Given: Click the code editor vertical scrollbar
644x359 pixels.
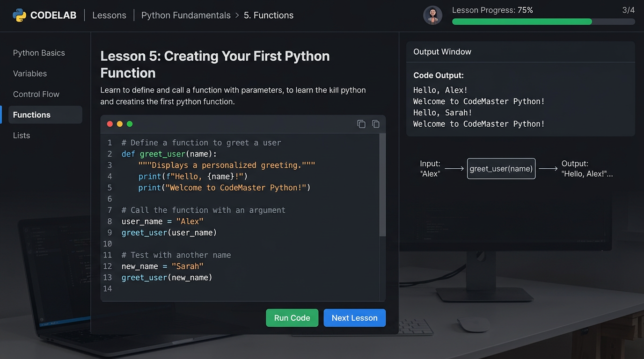Looking at the screenshot, I should coord(382,187).
